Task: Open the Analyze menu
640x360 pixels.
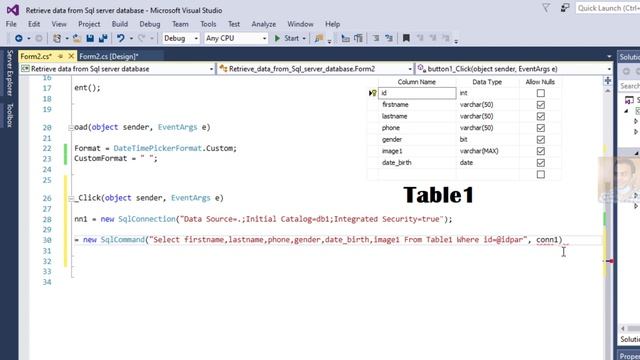Action: coord(264,24)
